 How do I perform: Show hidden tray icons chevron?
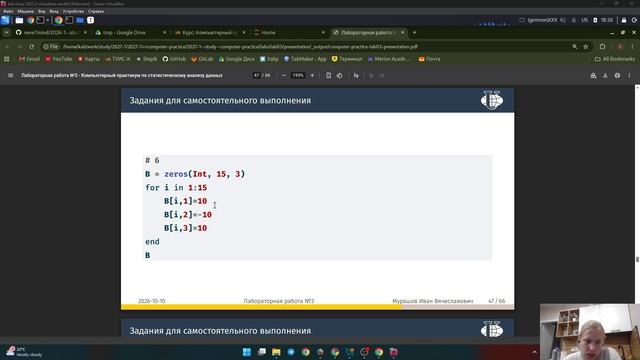pos(534,352)
